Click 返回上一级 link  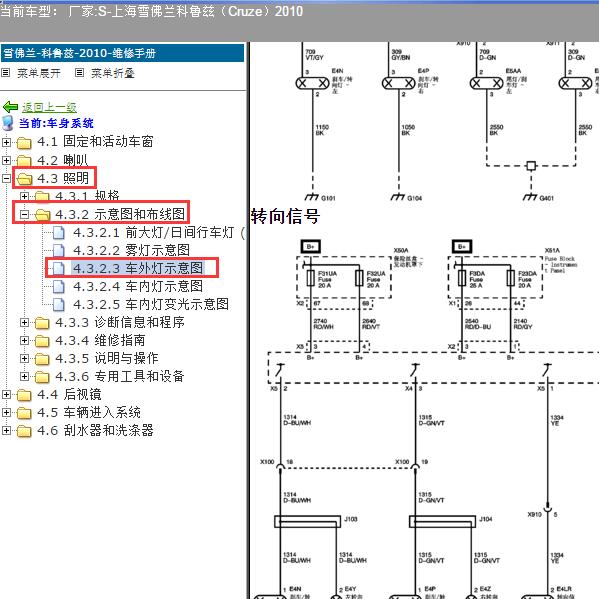49,107
